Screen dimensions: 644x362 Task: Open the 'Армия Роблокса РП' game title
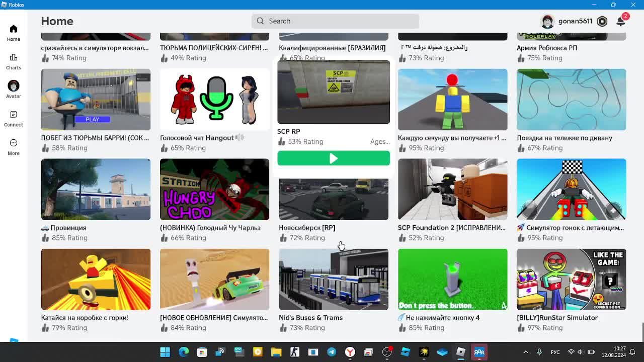pyautogui.click(x=547, y=48)
